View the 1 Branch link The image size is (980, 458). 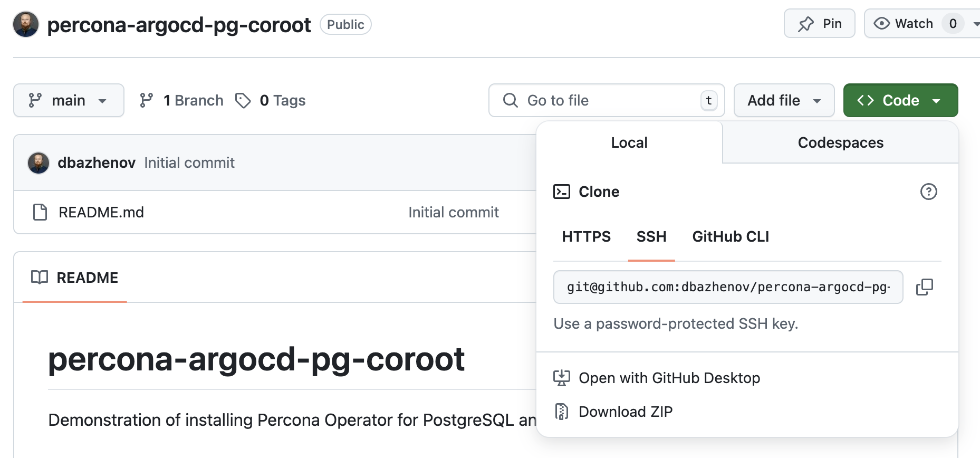click(x=181, y=100)
